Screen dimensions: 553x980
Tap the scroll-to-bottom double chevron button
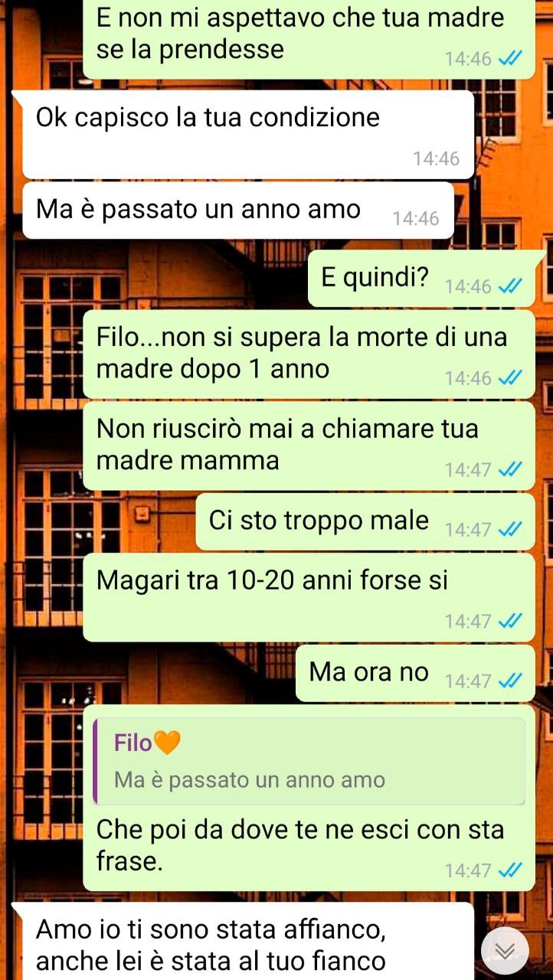[505, 951]
